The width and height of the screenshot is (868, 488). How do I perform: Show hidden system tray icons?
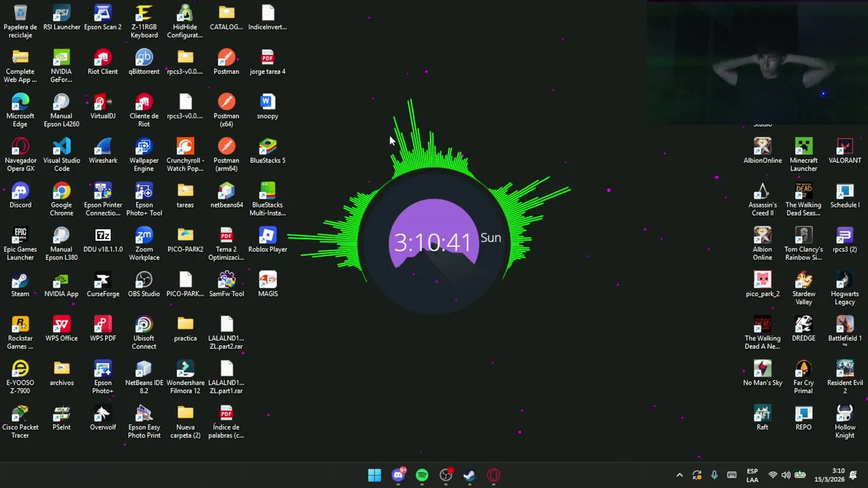679,475
